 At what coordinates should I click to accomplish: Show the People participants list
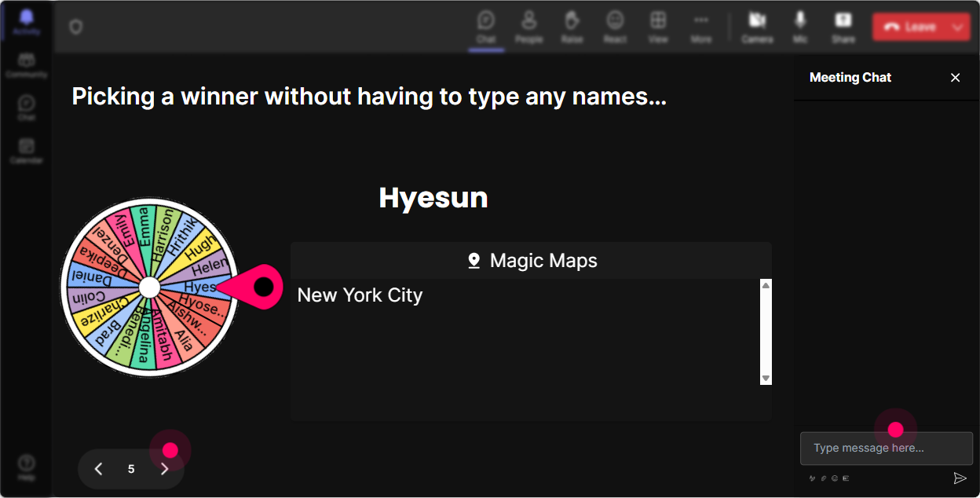528,27
